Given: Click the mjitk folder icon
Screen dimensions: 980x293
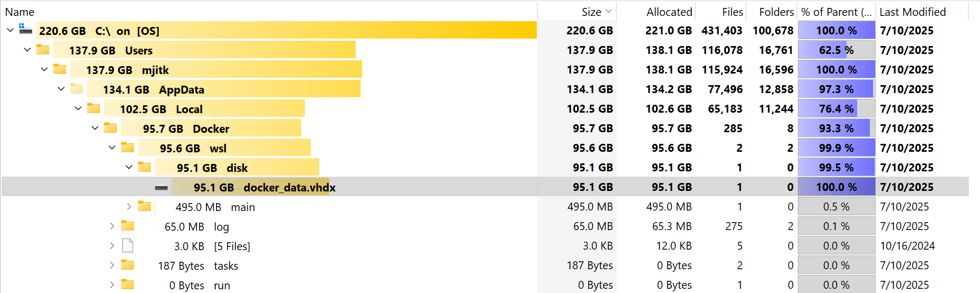Looking at the screenshot, I should click(60, 69).
